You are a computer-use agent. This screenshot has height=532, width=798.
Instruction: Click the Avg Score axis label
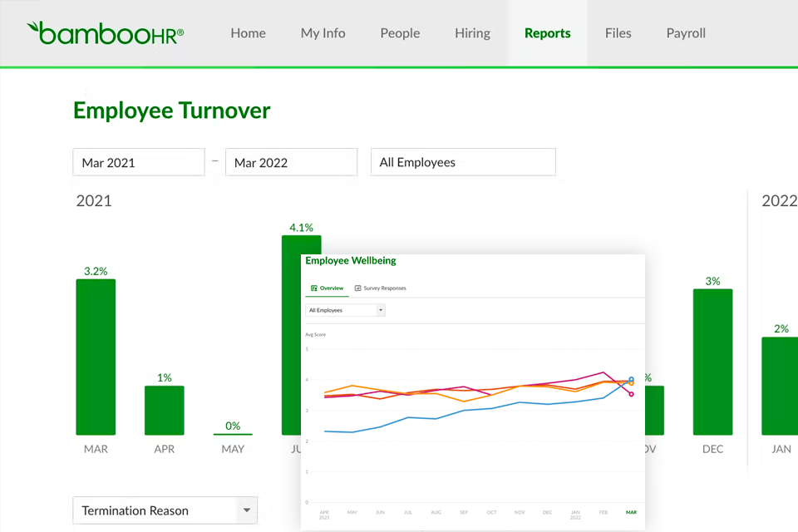click(x=316, y=334)
